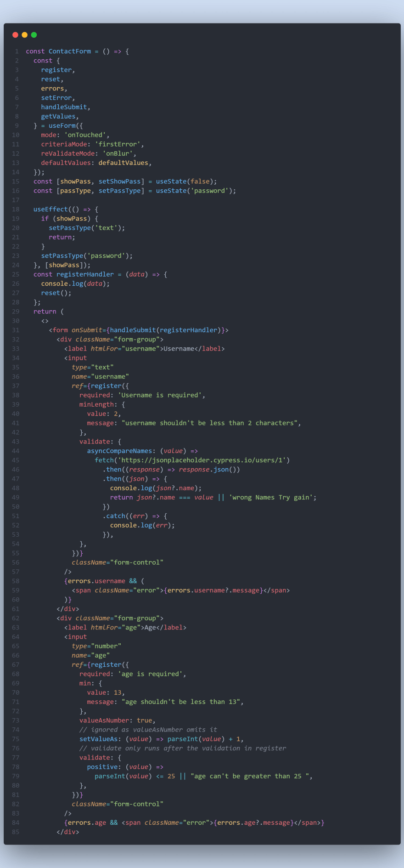Image resolution: width=404 pixels, height=868 pixels.
Task: Click the 'return;' statement on line 21
Action: (62, 237)
